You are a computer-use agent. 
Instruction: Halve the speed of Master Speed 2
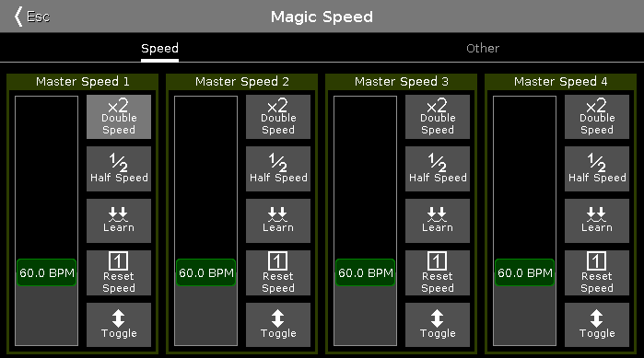click(278, 169)
